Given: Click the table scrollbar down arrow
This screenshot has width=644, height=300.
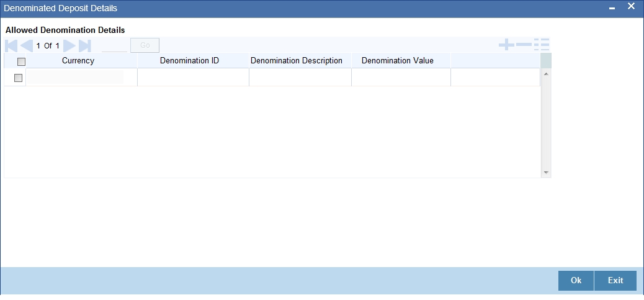Looking at the screenshot, I should point(546,173).
